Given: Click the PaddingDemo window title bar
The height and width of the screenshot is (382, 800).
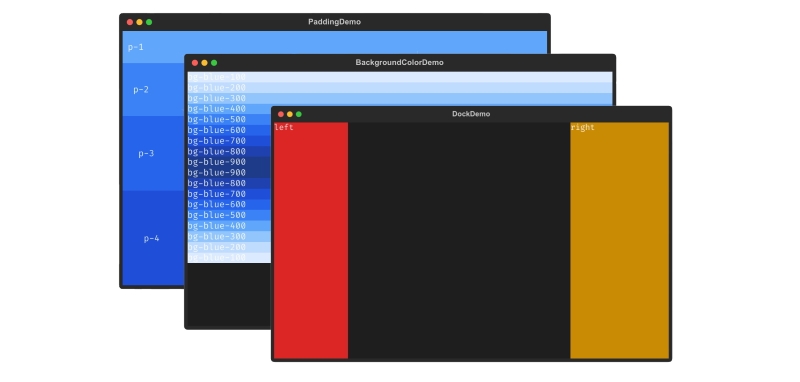Looking at the screenshot, I should click(335, 22).
